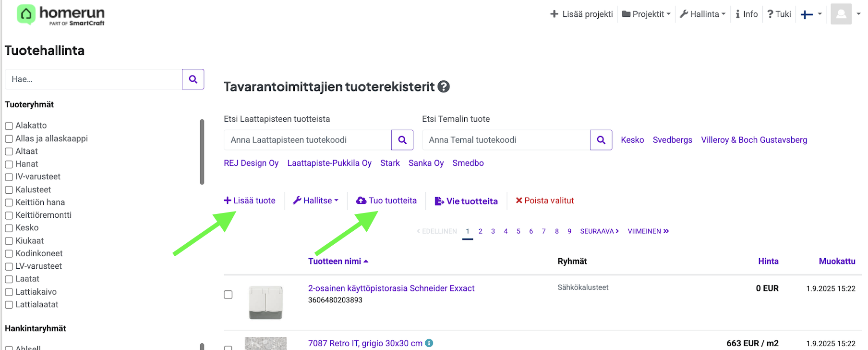Screen dimensions: 868x350
Task: Click the blue info icon next to 7087 Retro IT
Action: [429, 343]
